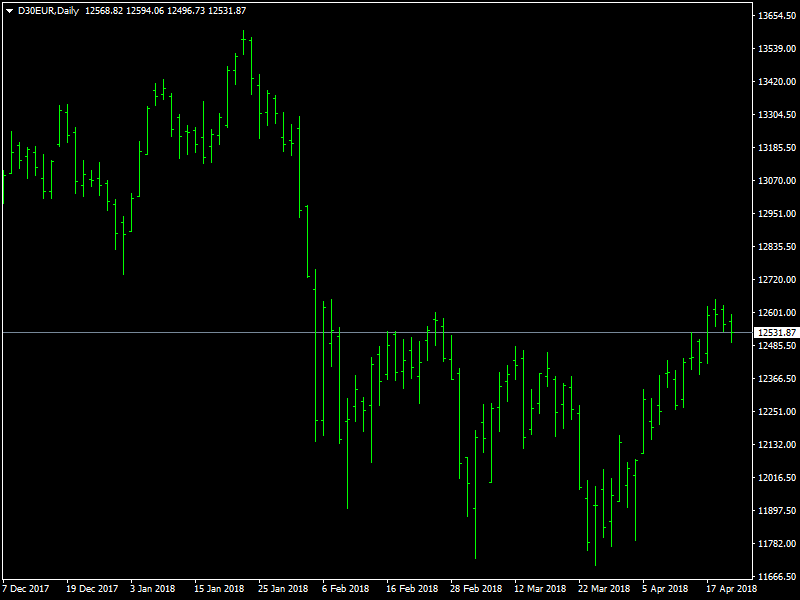This screenshot has height=600, width=800.
Task: Click the 25 Jan 2018 date label
Action: point(283,589)
